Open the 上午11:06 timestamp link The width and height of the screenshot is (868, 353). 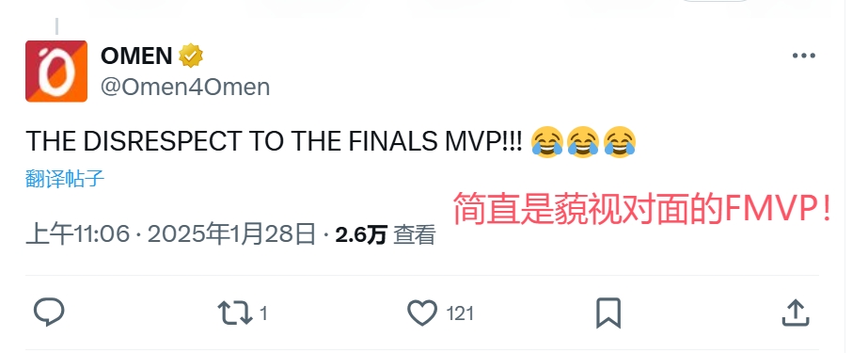(x=77, y=235)
